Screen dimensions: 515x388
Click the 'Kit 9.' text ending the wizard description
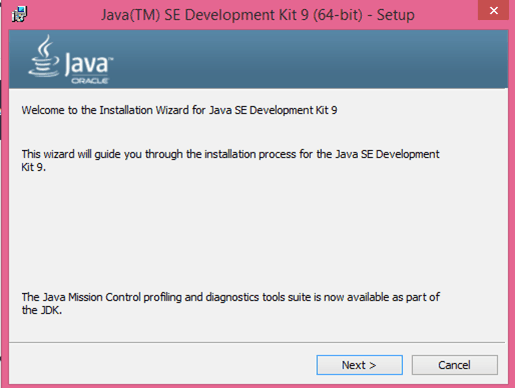33,167
